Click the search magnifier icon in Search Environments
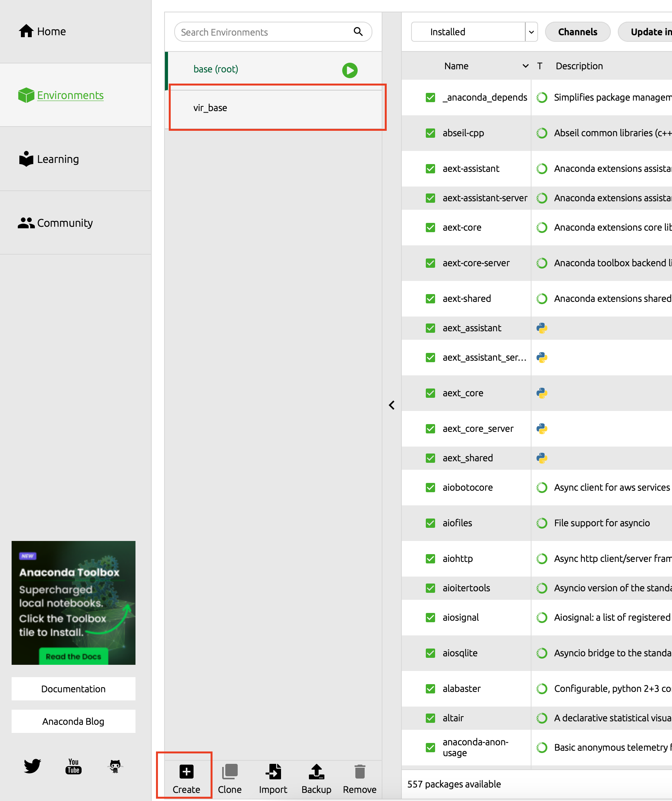672x801 pixels. pos(358,32)
